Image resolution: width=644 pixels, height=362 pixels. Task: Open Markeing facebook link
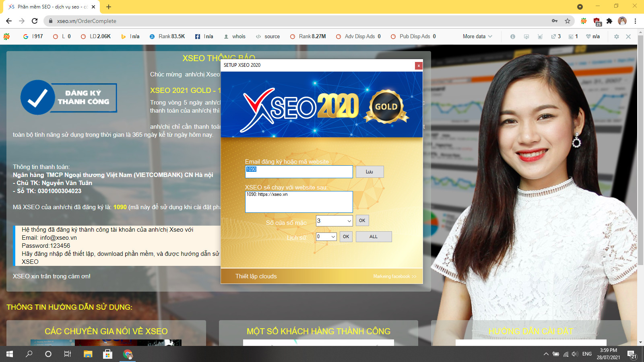(395, 276)
